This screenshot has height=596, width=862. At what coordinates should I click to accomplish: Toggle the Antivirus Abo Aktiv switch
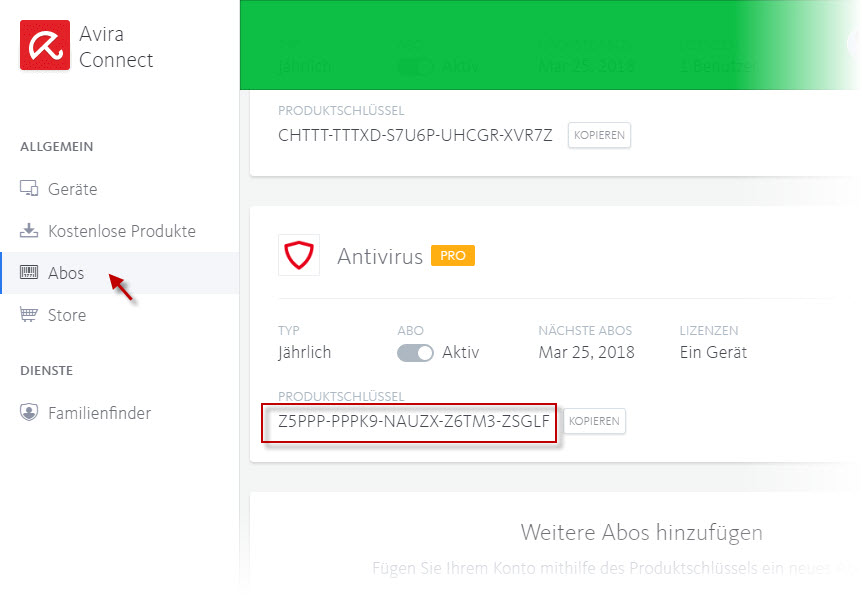point(415,352)
